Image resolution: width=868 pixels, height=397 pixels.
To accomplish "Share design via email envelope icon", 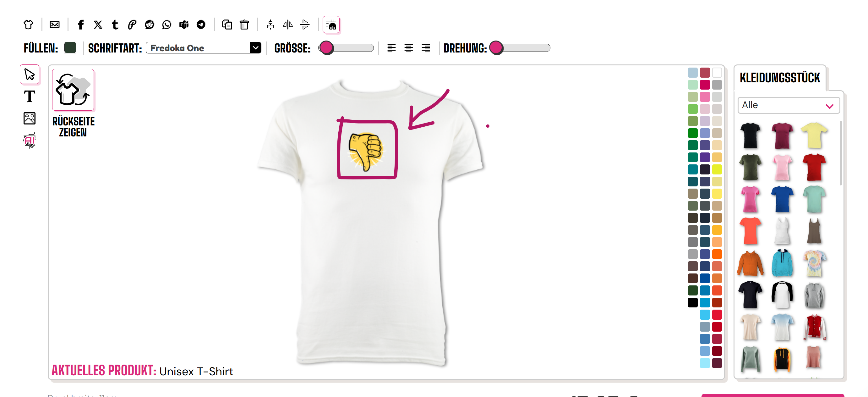I will [55, 25].
